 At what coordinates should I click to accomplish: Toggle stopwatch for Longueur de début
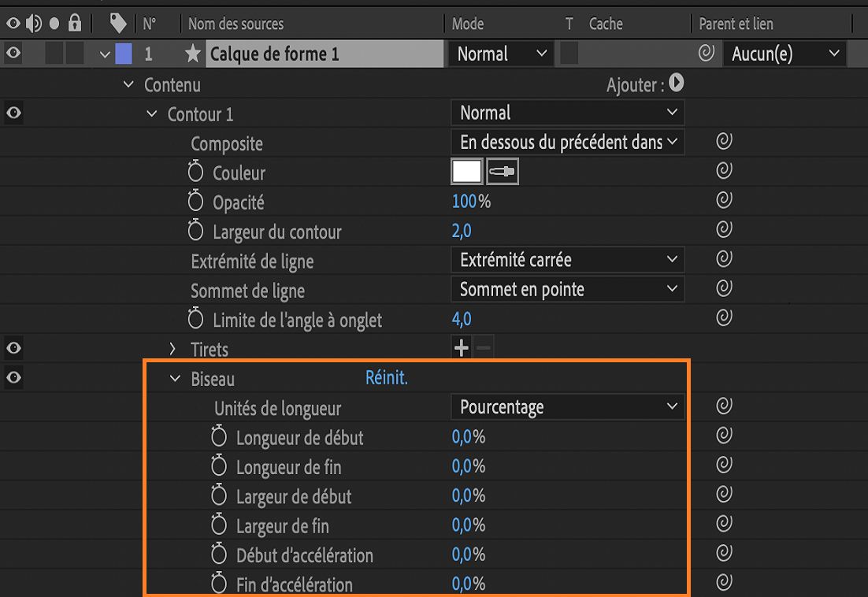point(220,437)
